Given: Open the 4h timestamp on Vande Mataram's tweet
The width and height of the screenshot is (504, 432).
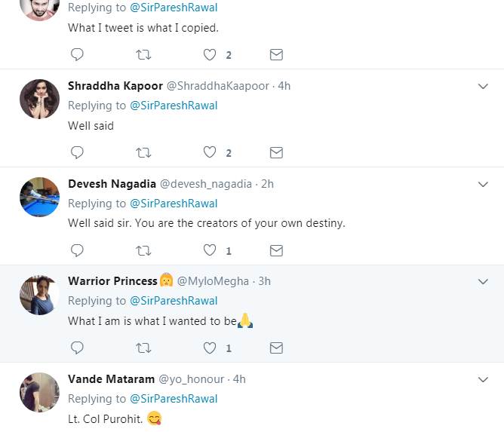Looking at the screenshot, I should 239,379.
